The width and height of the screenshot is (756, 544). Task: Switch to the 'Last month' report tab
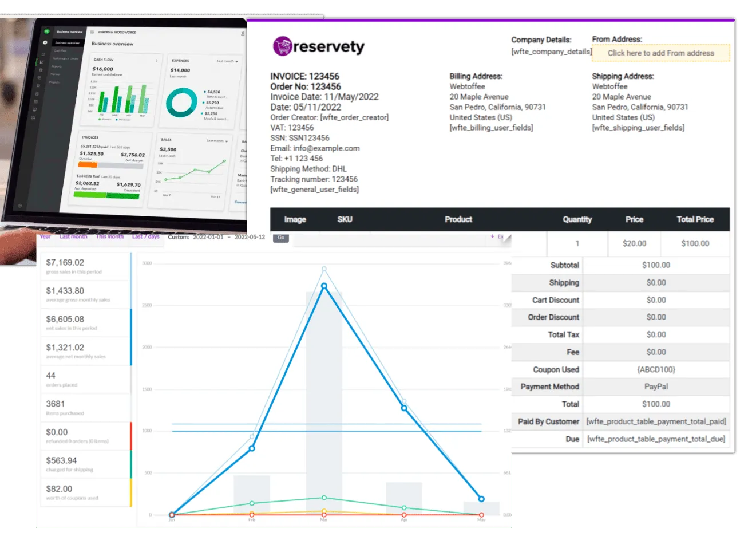coord(73,236)
